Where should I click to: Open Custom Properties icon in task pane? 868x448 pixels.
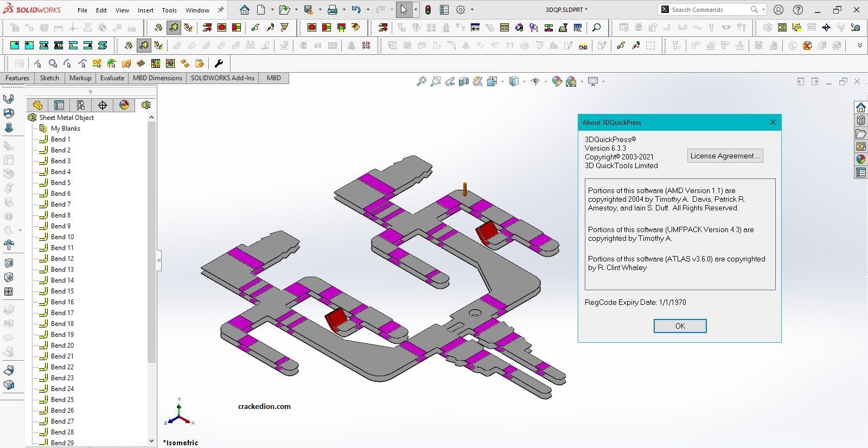[861, 173]
